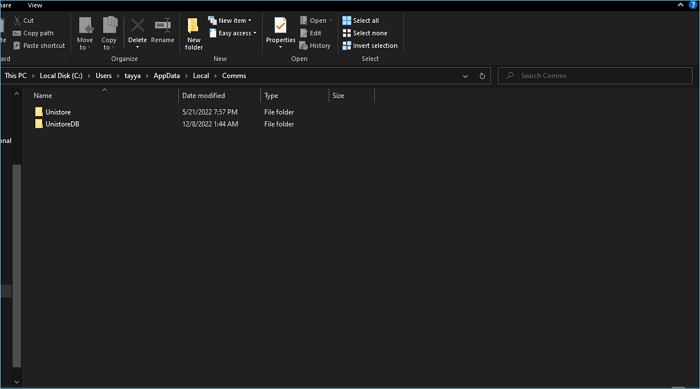Click the navigation pane scroll up arrow
700x389 pixels.
click(x=17, y=94)
